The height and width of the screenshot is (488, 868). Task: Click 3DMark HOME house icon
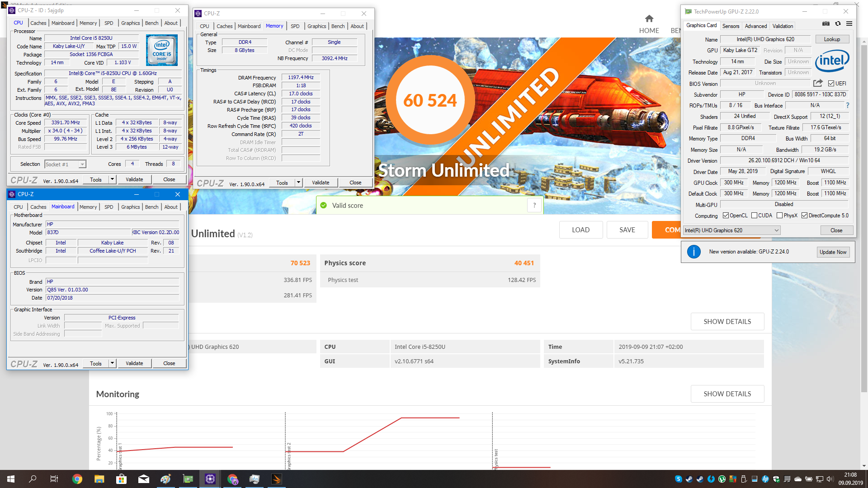pyautogui.click(x=649, y=19)
